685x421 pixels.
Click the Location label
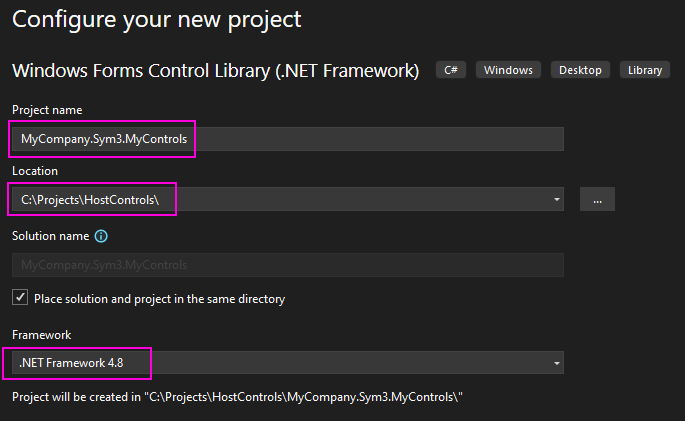coord(35,171)
